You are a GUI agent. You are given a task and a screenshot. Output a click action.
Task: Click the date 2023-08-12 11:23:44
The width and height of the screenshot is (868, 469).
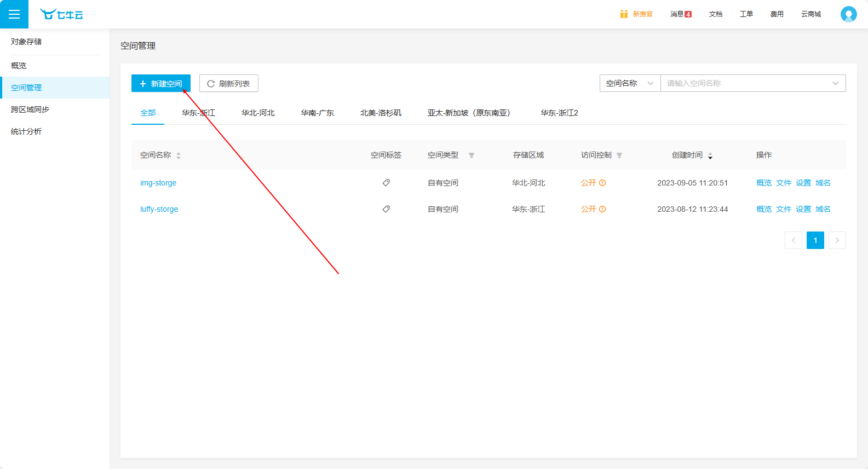[x=693, y=209]
